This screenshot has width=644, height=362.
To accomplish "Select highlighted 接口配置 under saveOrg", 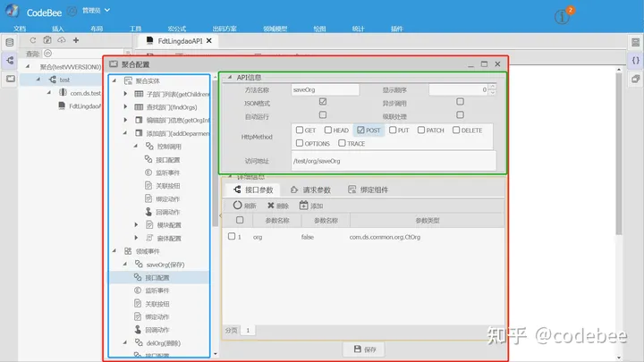I will pyautogui.click(x=157, y=278).
